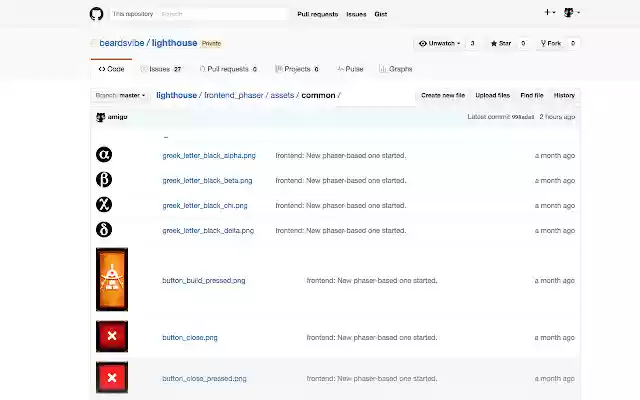Open greek_letter_black_alpha.png file

click(209, 156)
